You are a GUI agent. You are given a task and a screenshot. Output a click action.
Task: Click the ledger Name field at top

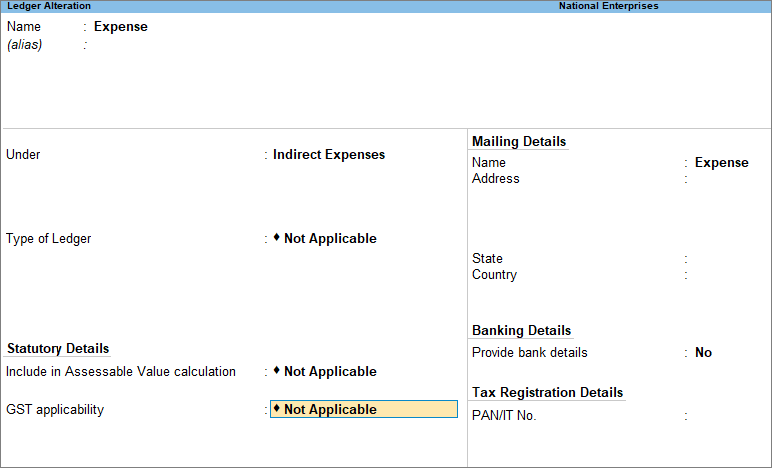[120, 27]
